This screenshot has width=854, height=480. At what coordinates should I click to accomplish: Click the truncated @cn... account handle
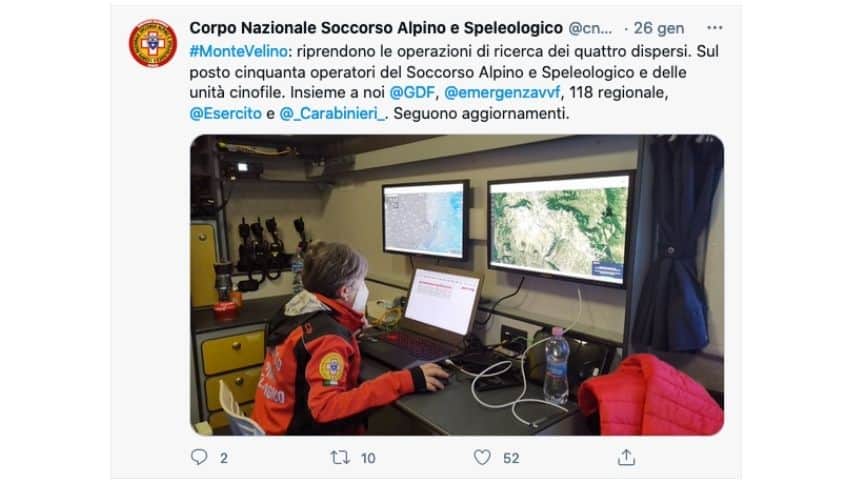tap(590, 28)
